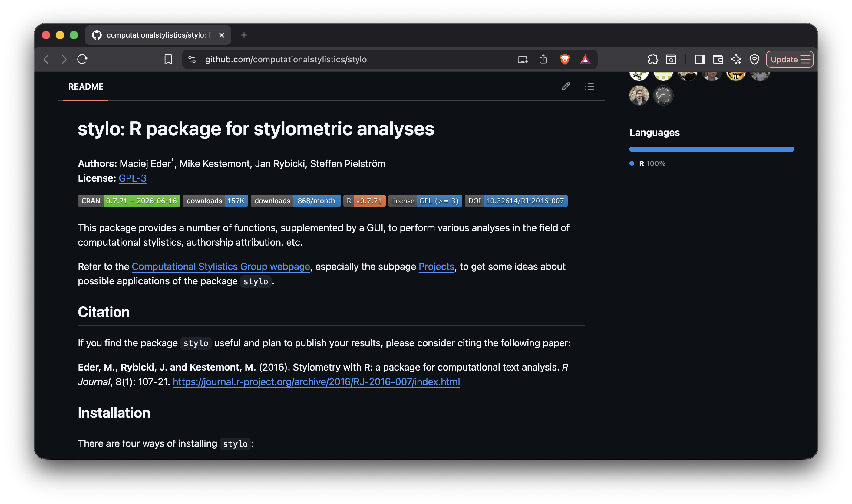Click the "Languages" sidebar heading
The width and height of the screenshot is (852, 504).
[x=654, y=133]
